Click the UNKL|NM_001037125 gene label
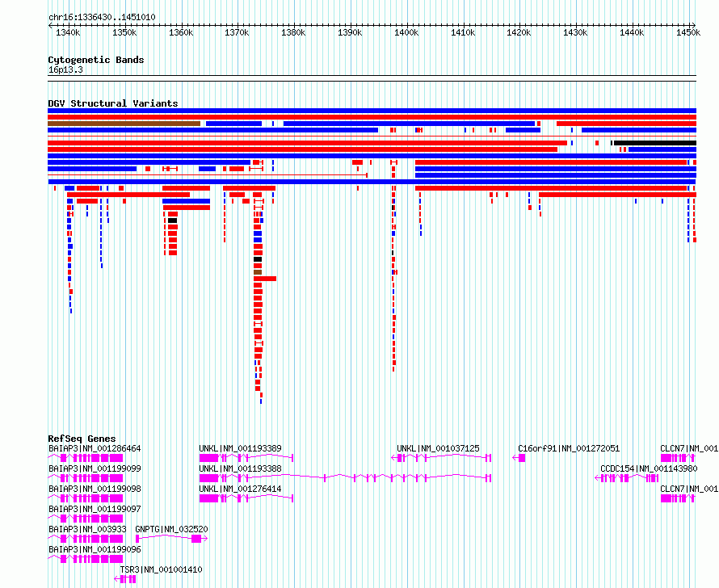Viewport: 719px width, 588px height. pos(438,449)
